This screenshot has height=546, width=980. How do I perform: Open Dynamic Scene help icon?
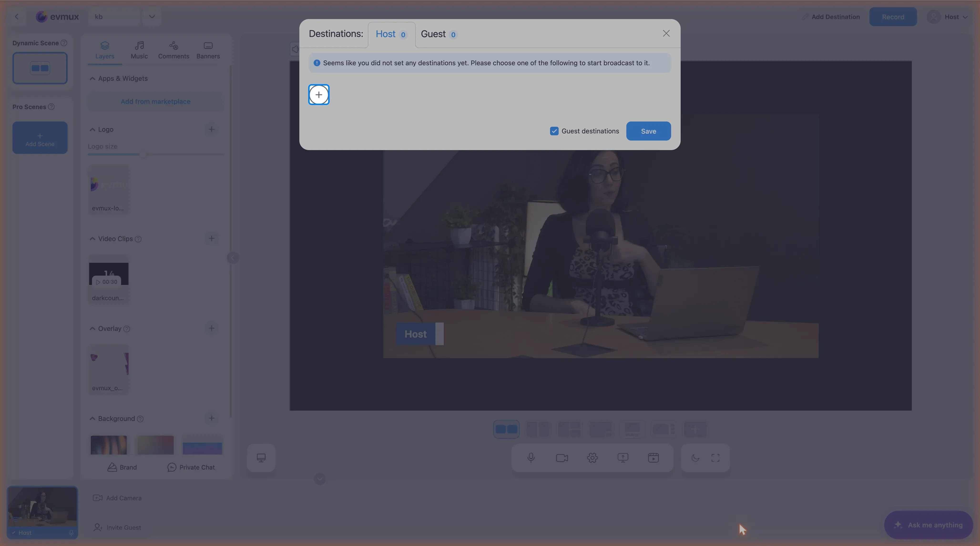[64, 43]
